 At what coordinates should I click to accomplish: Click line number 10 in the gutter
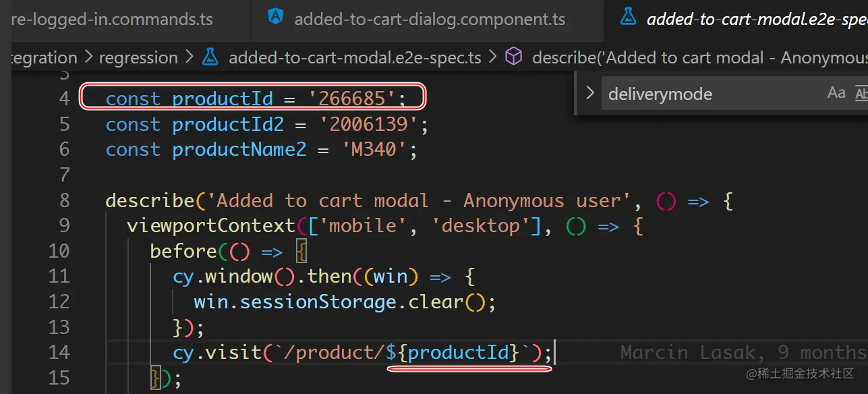[x=59, y=251]
